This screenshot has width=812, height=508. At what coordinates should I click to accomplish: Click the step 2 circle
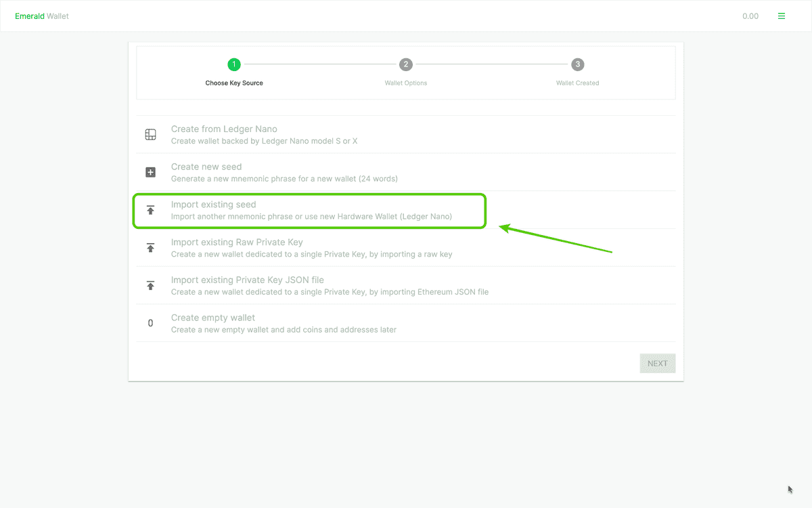[x=406, y=64]
